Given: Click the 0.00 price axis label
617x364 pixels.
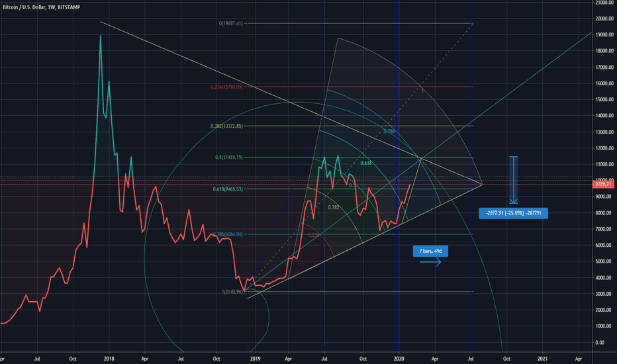Looking at the screenshot, I should (x=600, y=343).
